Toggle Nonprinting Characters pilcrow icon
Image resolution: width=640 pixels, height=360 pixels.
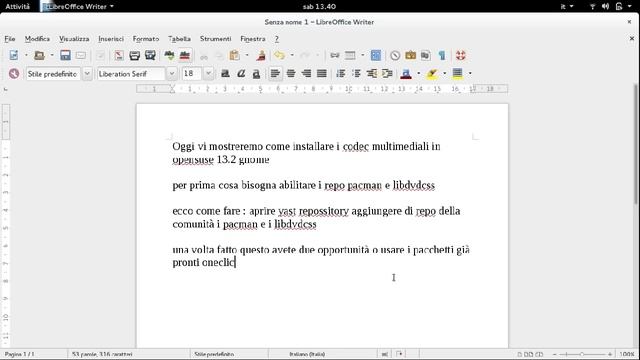442,55
